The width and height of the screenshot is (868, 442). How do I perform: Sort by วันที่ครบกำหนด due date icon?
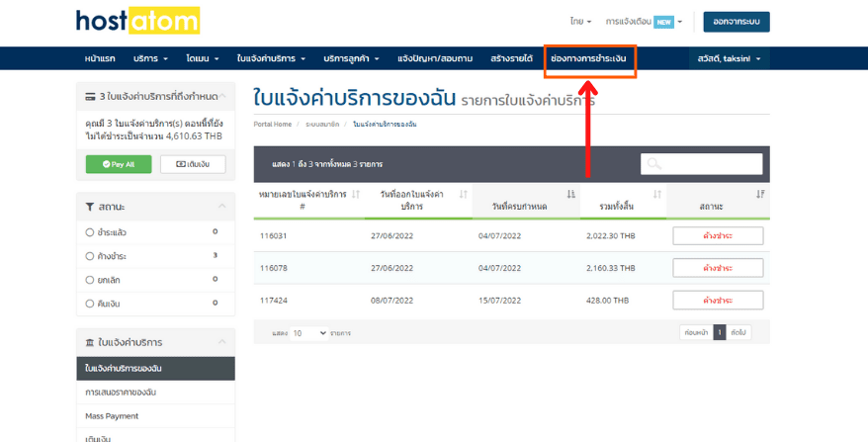tap(570, 195)
